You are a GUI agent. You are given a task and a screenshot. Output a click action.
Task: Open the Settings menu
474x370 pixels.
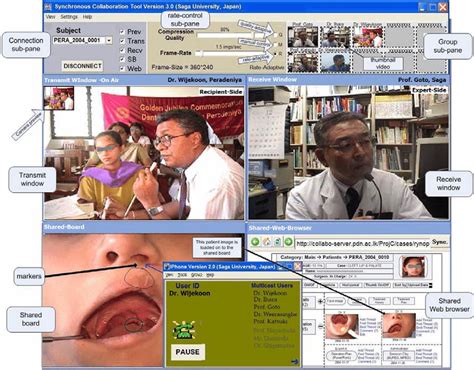(69, 17)
